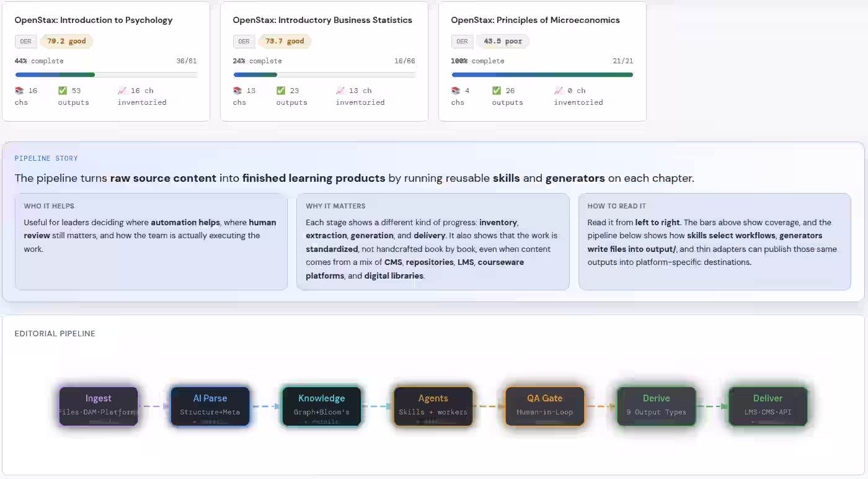
Task: Click the checkmark icon beside 53 outputs
Action: click(x=63, y=91)
